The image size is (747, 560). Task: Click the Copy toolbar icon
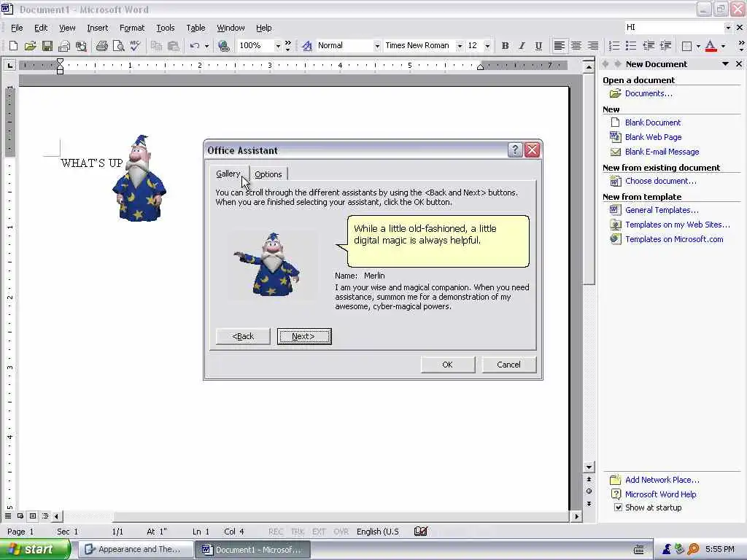(156, 46)
